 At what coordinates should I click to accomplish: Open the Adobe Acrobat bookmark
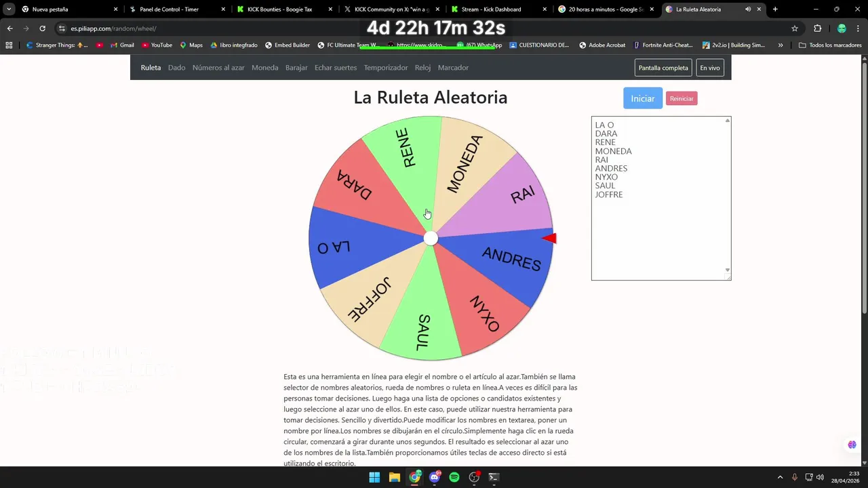[602, 45]
